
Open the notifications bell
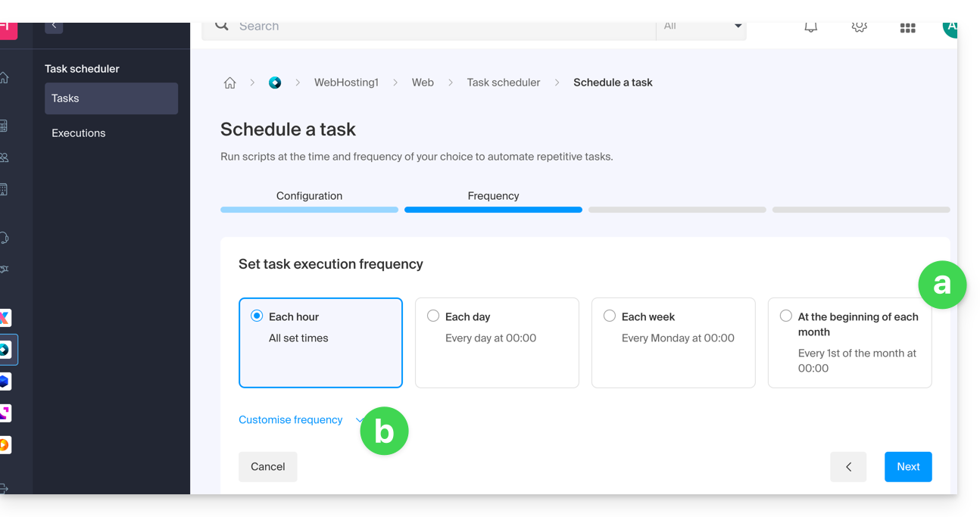click(x=810, y=27)
